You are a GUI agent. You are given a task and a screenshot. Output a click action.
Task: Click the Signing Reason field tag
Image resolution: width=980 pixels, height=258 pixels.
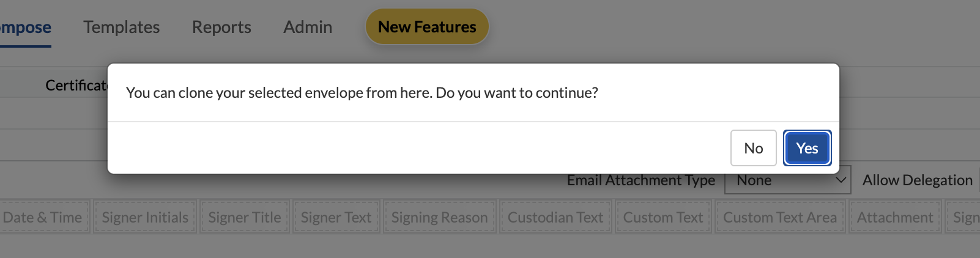(439, 218)
